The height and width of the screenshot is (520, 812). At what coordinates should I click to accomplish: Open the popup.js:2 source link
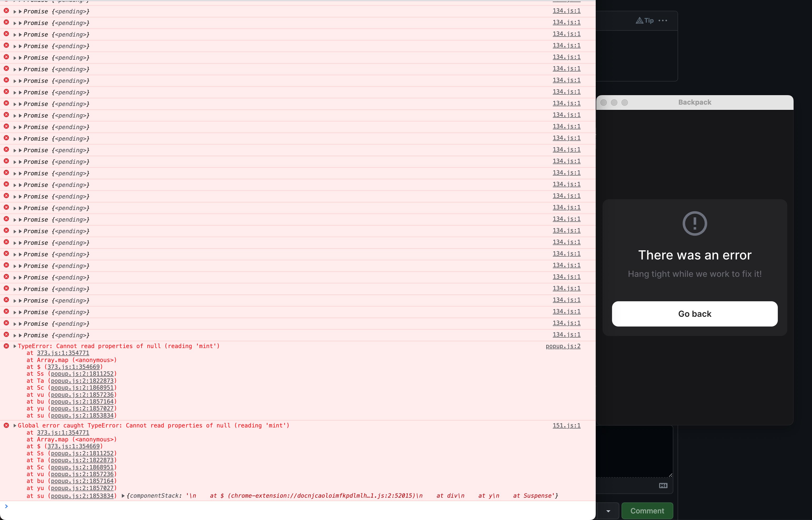pyautogui.click(x=563, y=346)
